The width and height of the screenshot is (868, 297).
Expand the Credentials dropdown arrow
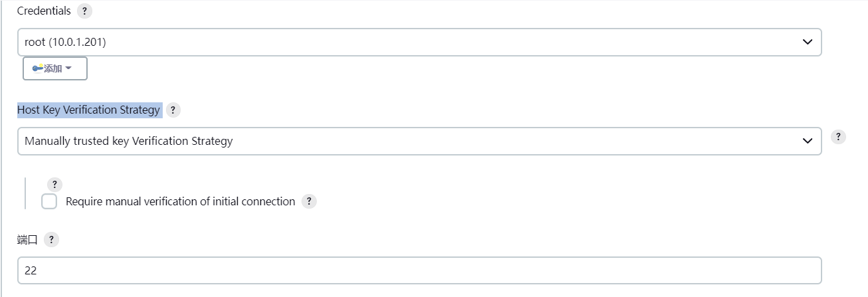click(808, 42)
